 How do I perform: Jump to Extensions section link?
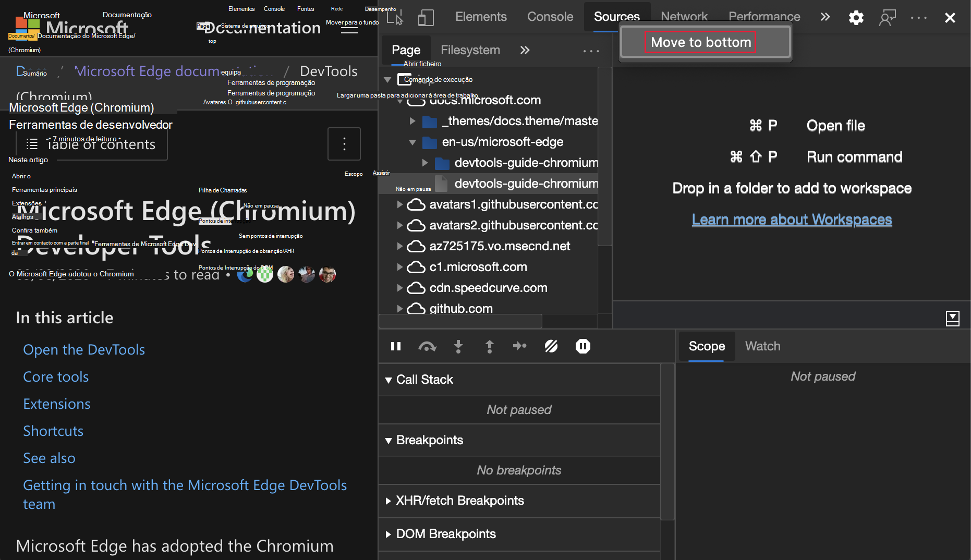click(57, 404)
